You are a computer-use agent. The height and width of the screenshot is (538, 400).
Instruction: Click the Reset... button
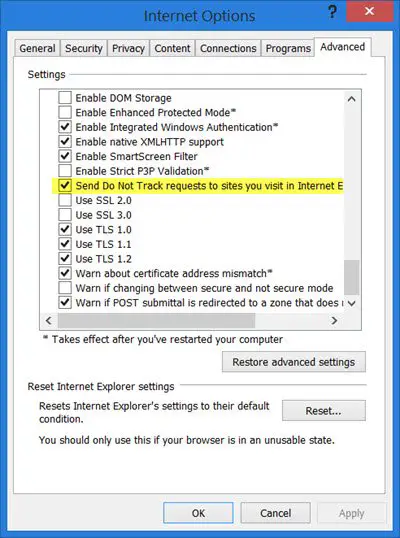tap(323, 411)
